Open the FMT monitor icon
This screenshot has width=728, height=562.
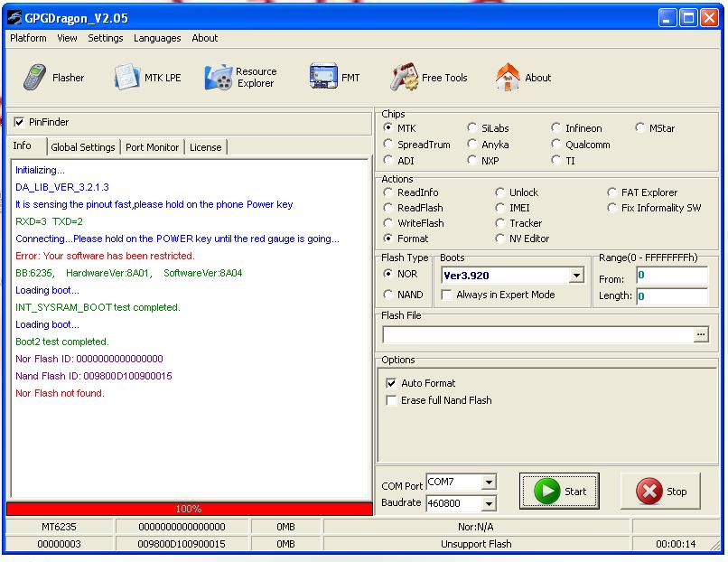(x=323, y=76)
